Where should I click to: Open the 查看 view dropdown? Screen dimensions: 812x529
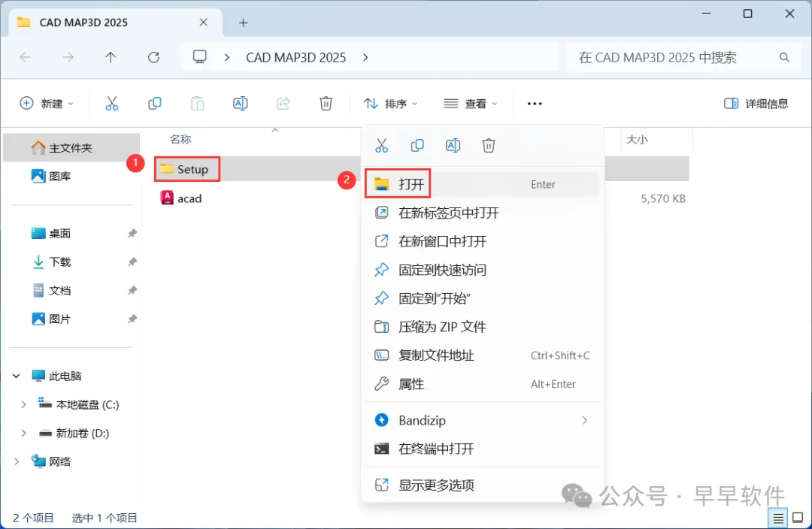pos(470,104)
